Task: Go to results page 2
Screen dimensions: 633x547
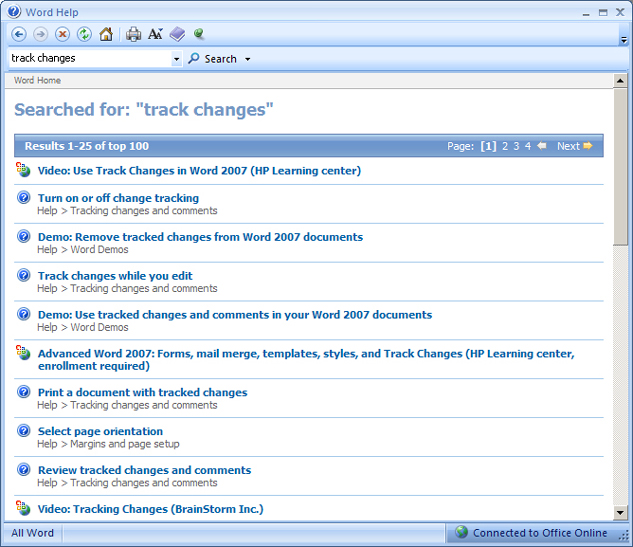Action: pos(505,146)
